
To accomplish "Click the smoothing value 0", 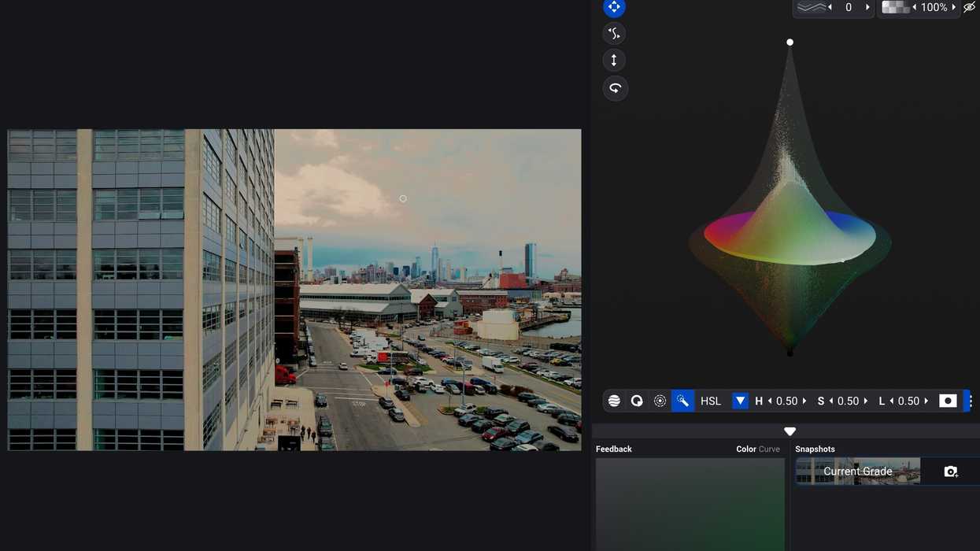I will (849, 7).
